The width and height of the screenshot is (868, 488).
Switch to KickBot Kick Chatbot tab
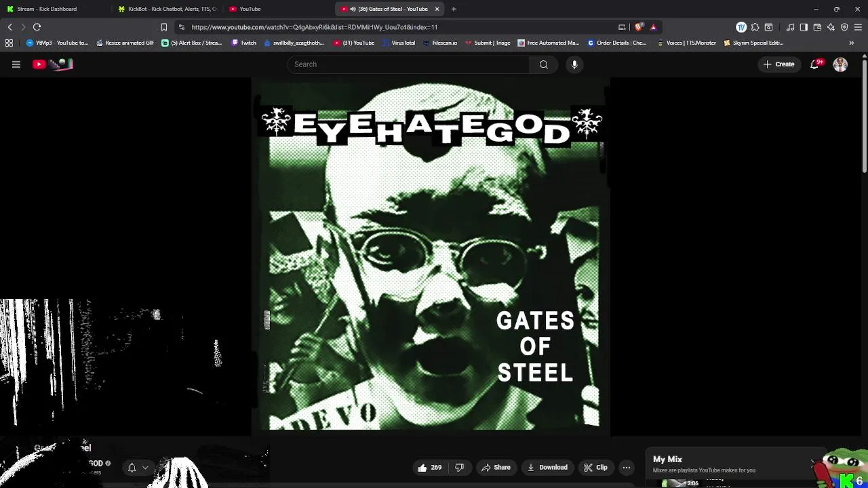[167, 9]
